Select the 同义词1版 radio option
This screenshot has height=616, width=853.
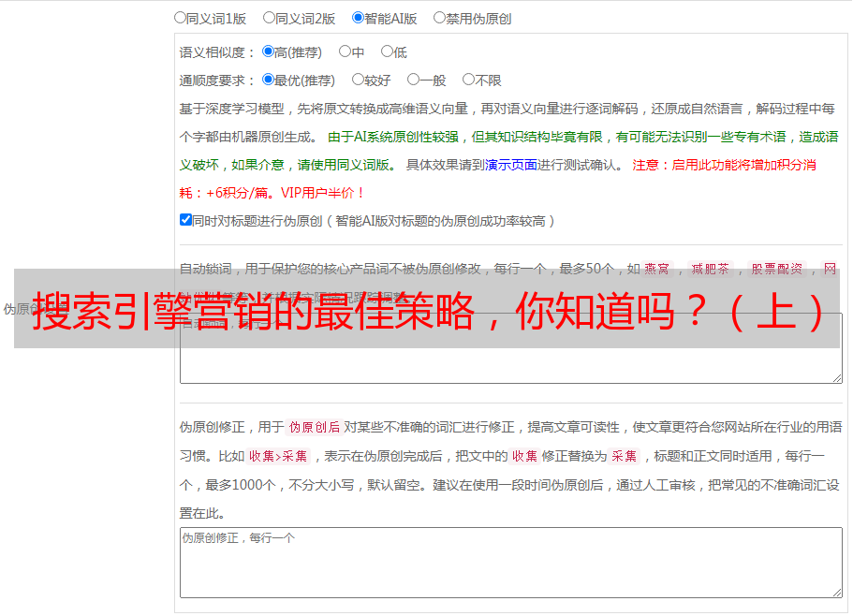[x=180, y=18]
